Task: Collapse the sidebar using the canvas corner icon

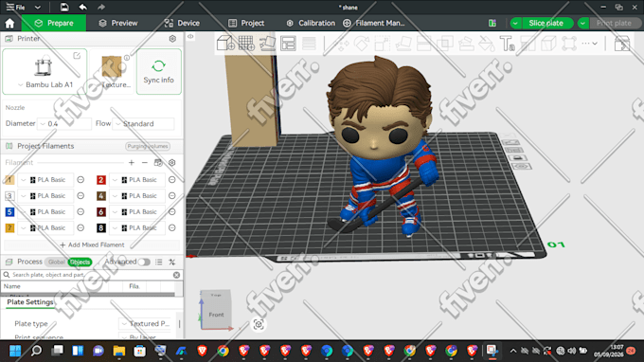Action: [190, 37]
